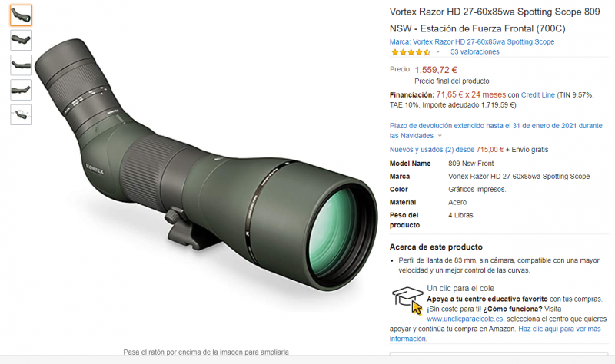Click the graduation cap Un clic icon
615x364 pixels.
pyautogui.click(x=407, y=300)
